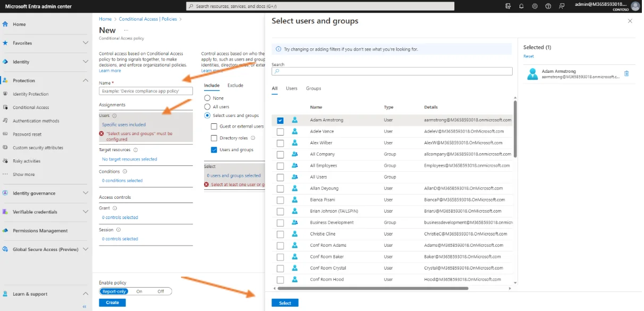Click the feedback icon in header
The height and width of the screenshot is (311, 644).
coord(562,6)
